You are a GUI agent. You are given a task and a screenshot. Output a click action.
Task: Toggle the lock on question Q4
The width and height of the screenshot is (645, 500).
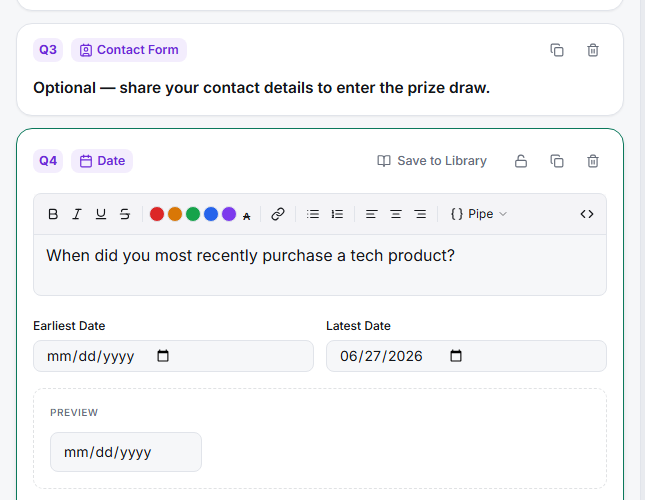point(521,161)
